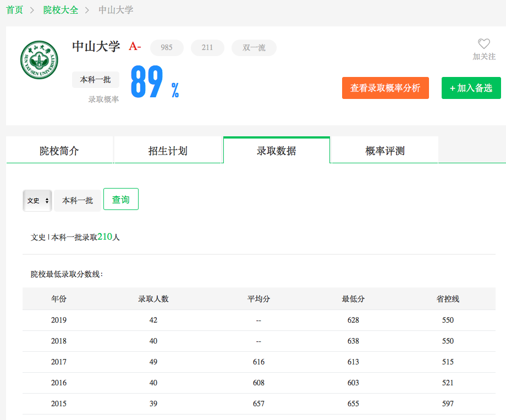Click the 638 minimum score for 2018

353,341
